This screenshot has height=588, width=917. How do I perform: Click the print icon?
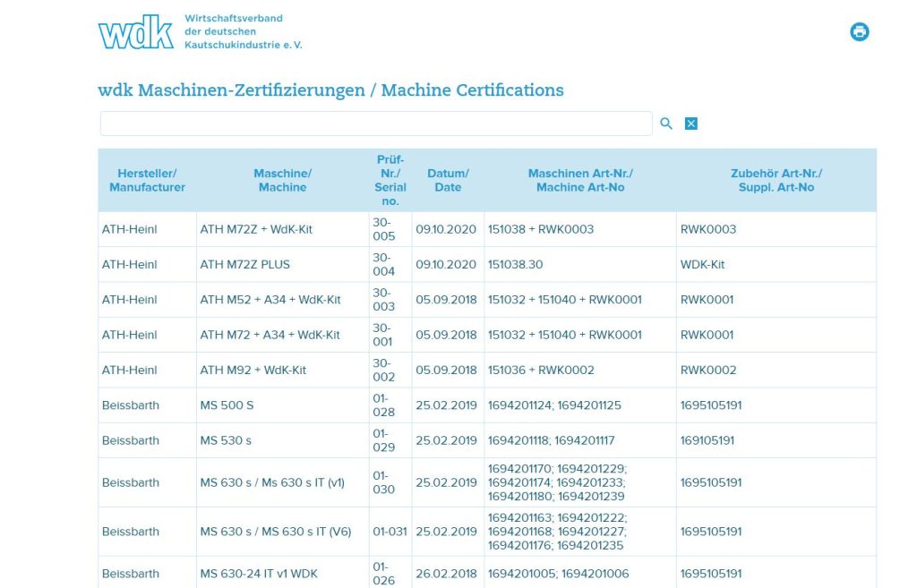pyautogui.click(x=859, y=32)
